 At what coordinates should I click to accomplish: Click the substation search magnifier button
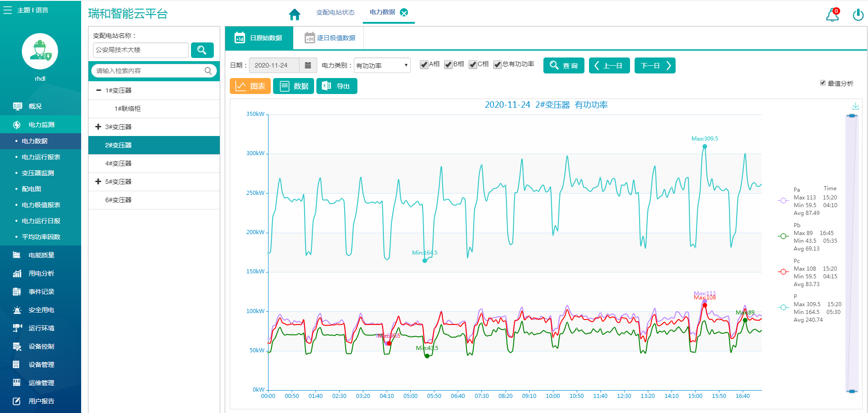tap(202, 50)
